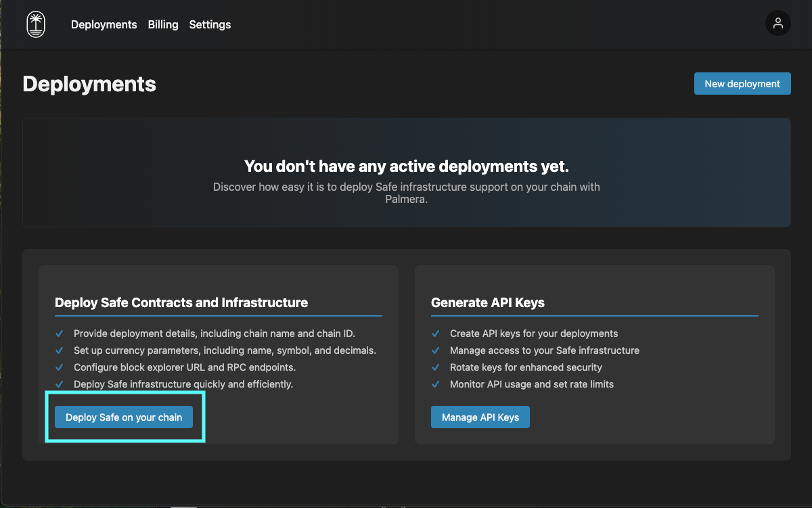Click checkmark beside 'Provide deployment details'
The width and height of the screenshot is (812, 508).
click(60, 333)
